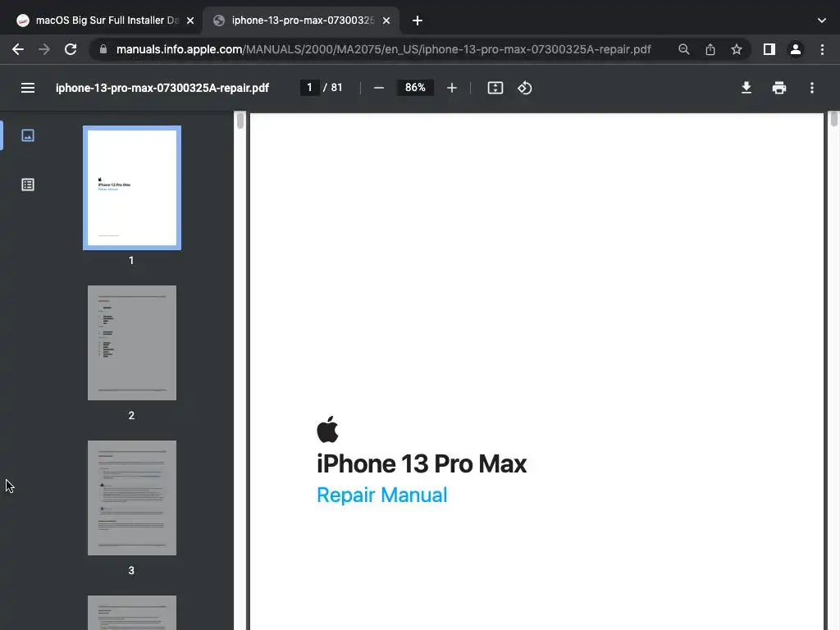The height and width of the screenshot is (630, 840).
Task: View site information lock icon
Action: pos(103,49)
